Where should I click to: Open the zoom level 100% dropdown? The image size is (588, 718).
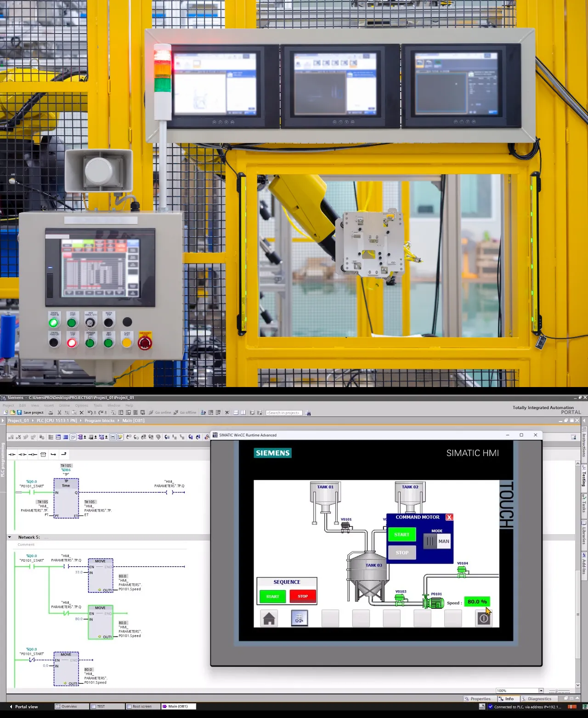point(541,690)
